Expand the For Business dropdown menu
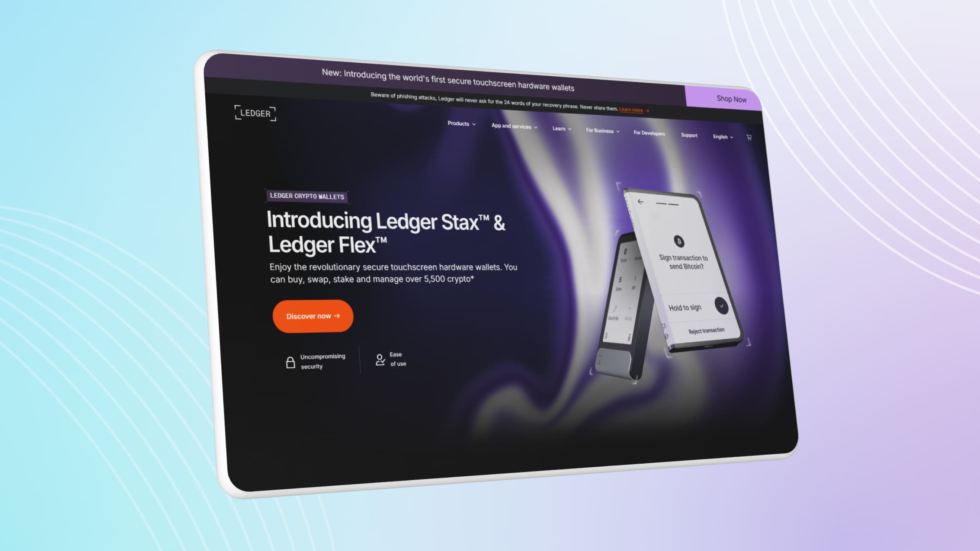This screenshot has height=551, width=980. pyautogui.click(x=601, y=132)
